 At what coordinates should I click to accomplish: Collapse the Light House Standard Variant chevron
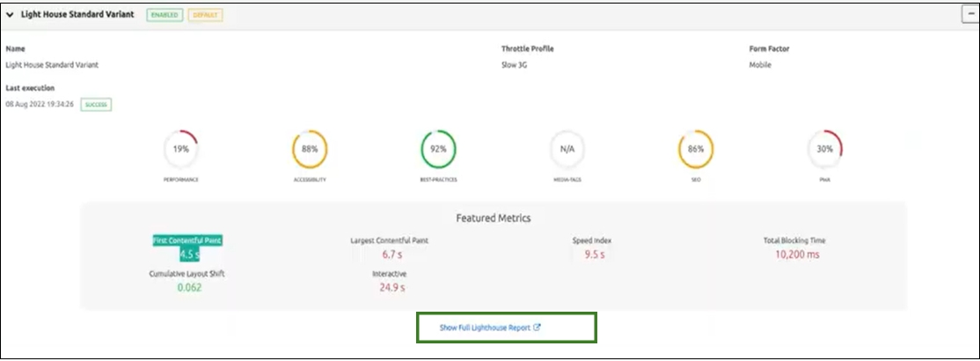[x=11, y=15]
